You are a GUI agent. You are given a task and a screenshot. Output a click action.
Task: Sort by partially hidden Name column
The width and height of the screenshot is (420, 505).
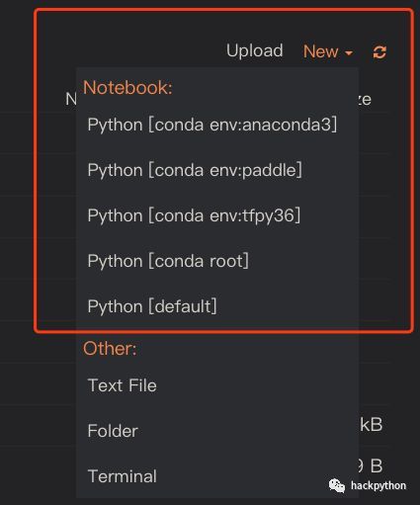coord(71,99)
